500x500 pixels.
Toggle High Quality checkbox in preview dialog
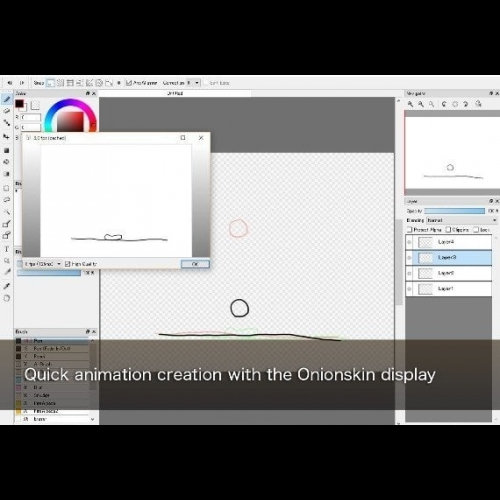click(x=68, y=264)
